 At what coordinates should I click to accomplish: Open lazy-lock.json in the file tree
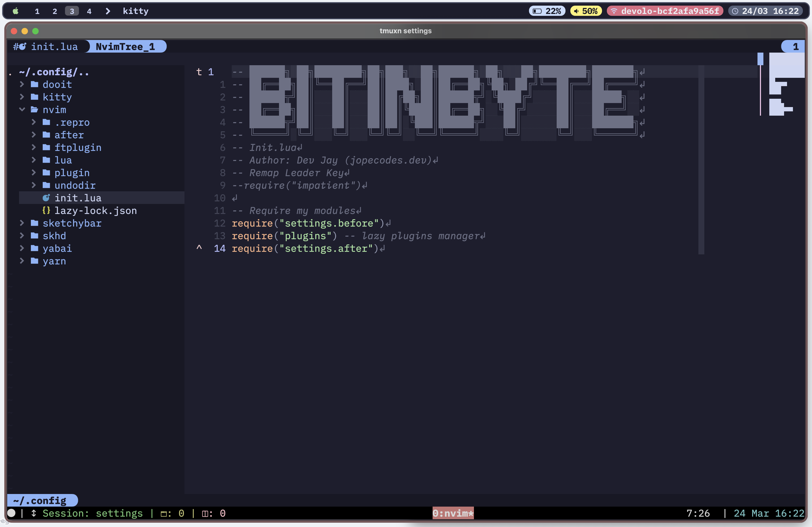[x=96, y=210]
